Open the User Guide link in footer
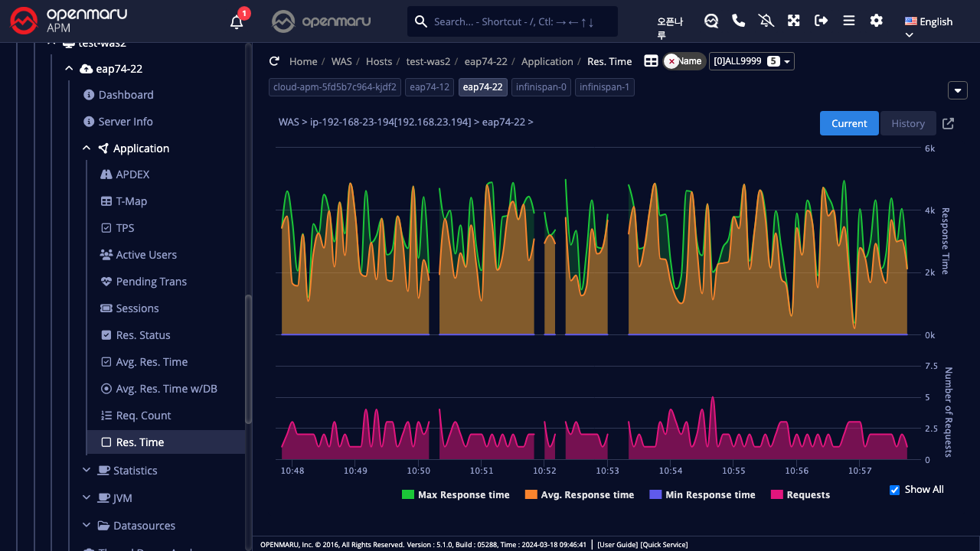980x551 pixels. [617, 545]
